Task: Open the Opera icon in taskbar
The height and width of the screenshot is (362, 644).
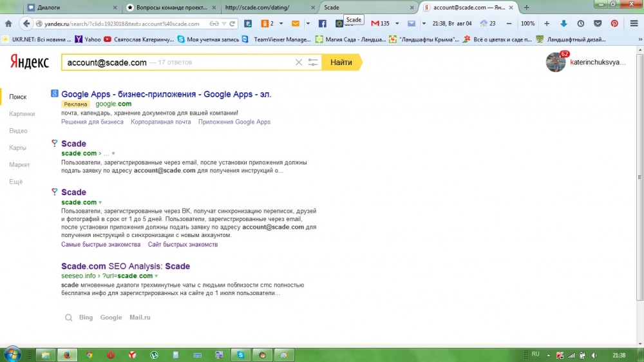Action: point(111,355)
